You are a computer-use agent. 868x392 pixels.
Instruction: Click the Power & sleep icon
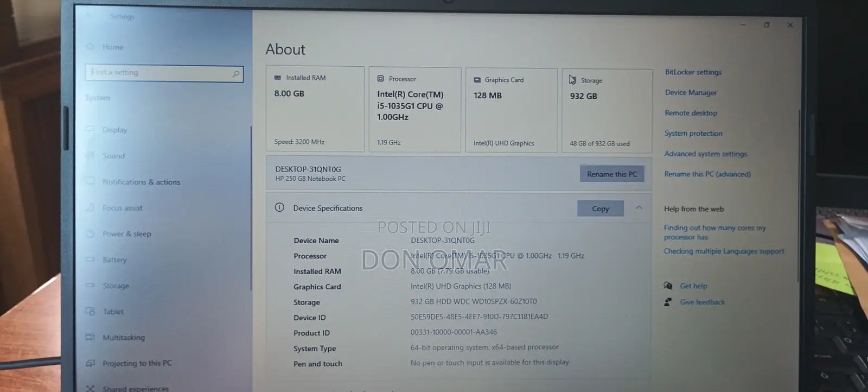(x=90, y=233)
